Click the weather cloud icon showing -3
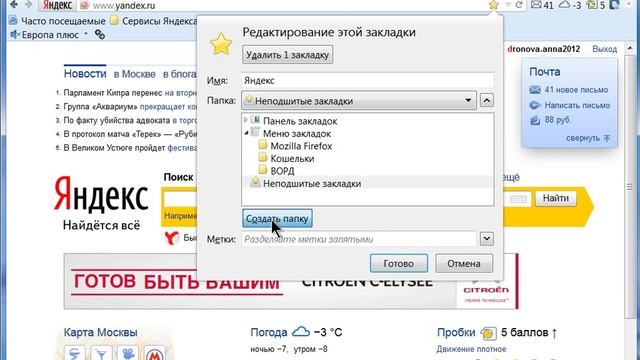640x360 pixels. click(564, 5)
